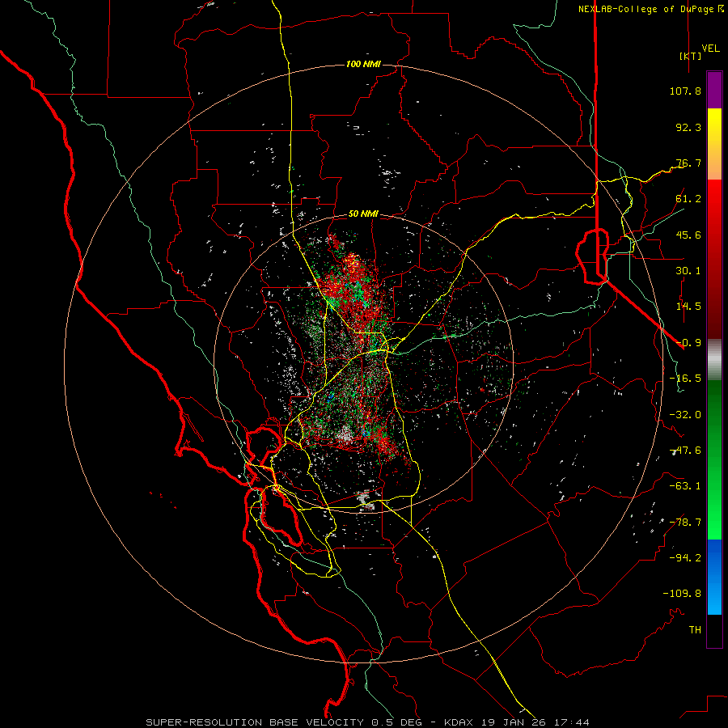Click the 30.1 value on velocity scale
Image resolution: width=728 pixels, height=728 pixels.
point(688,271)
